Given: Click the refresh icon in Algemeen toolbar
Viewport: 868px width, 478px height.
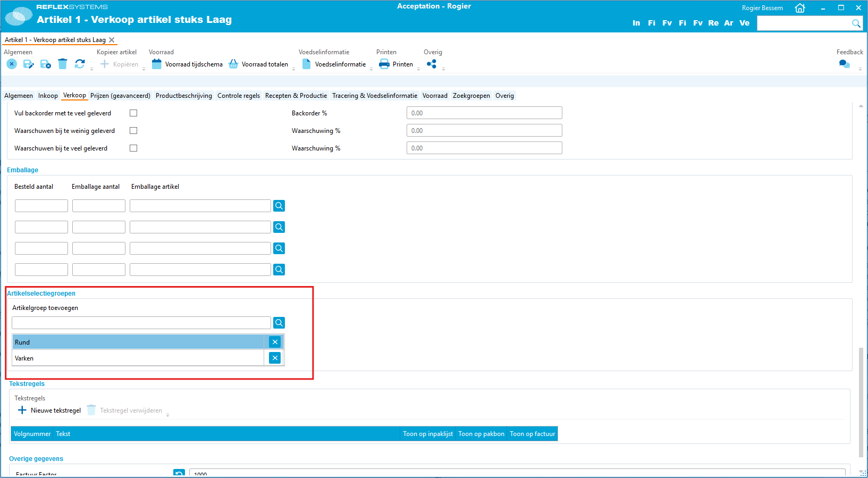Looking at the screenshot, I should (80, 64).
